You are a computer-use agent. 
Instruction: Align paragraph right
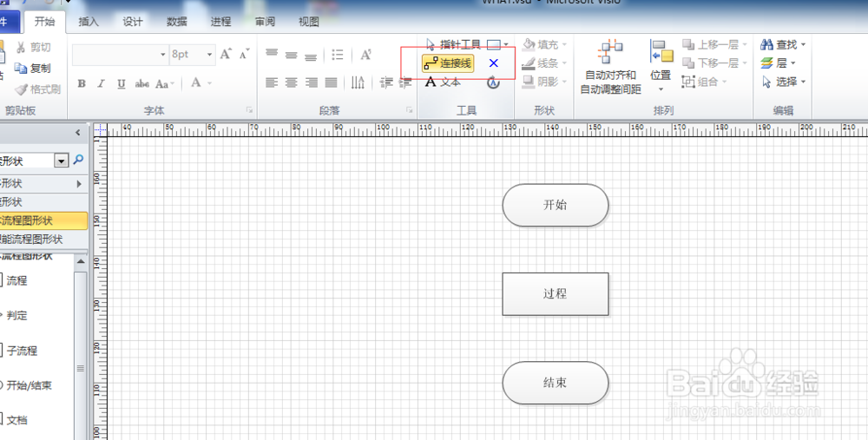click(x=311, y=82)
